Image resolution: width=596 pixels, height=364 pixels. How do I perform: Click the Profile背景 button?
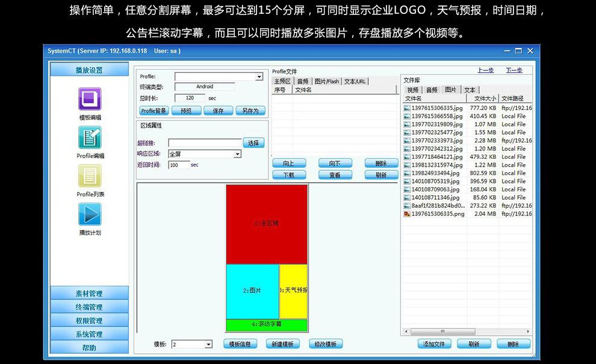[x=154, y=111]
